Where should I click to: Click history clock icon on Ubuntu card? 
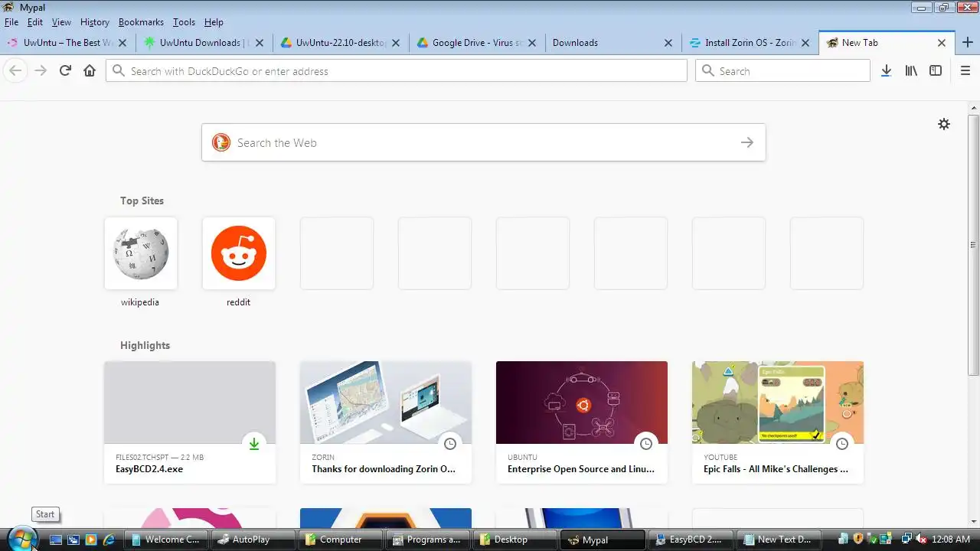(x=646, y=444)
